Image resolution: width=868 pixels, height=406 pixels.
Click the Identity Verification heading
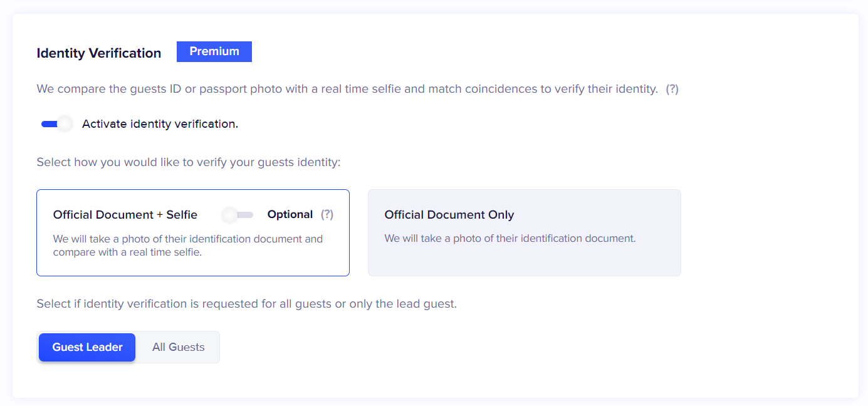99,53
